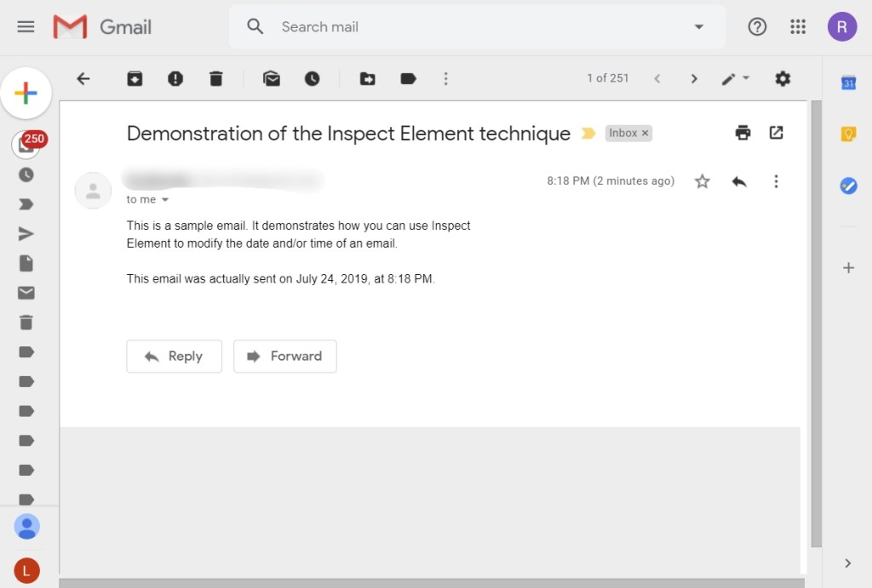Image resolution: width=872 pixels, height=588 pixels.
Task: Open the Labels icon menu
Action: pyautogui.click(x=408, y=78)
